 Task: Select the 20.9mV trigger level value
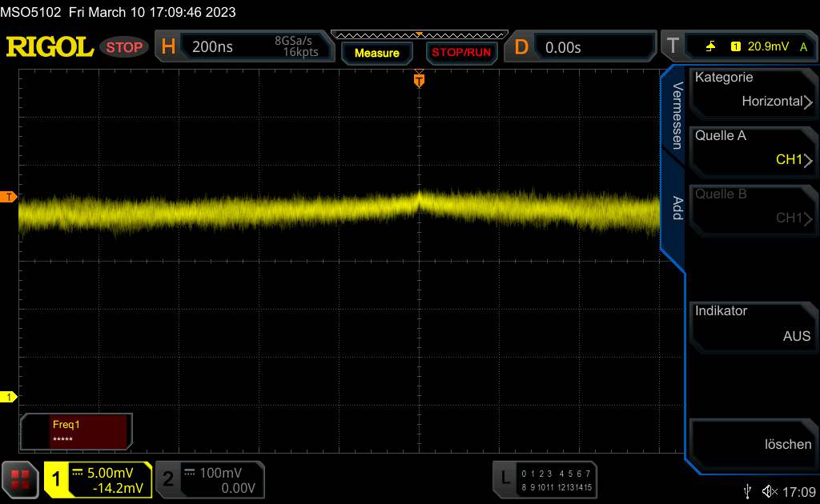coord(768,46)
